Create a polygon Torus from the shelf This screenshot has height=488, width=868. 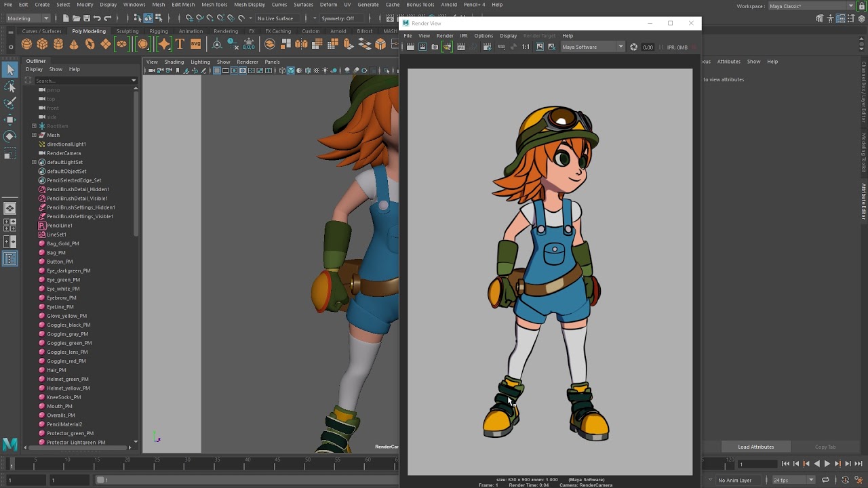[x=90, y=44]
